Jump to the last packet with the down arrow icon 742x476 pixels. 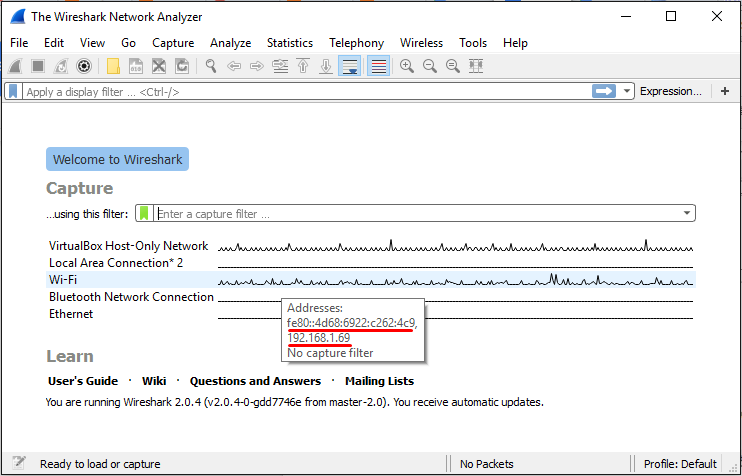tap(326, 66)
